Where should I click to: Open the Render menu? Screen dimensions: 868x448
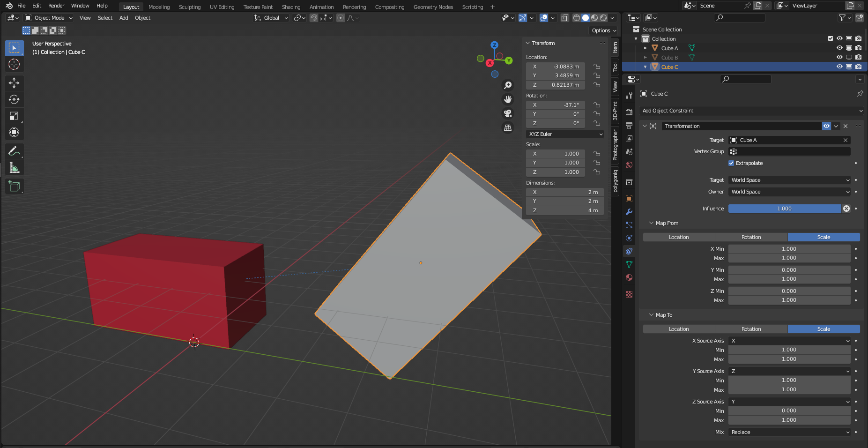tap(56, 6)
